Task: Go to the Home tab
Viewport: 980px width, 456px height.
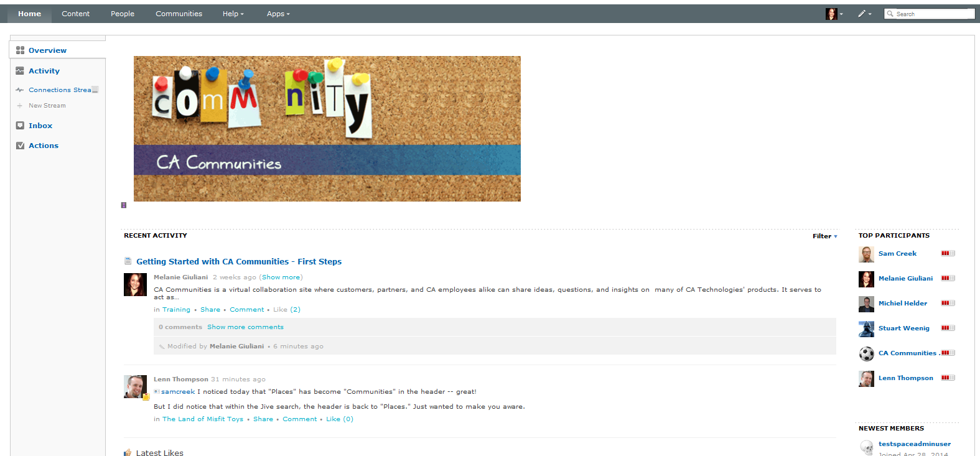Action: point(30,14)
